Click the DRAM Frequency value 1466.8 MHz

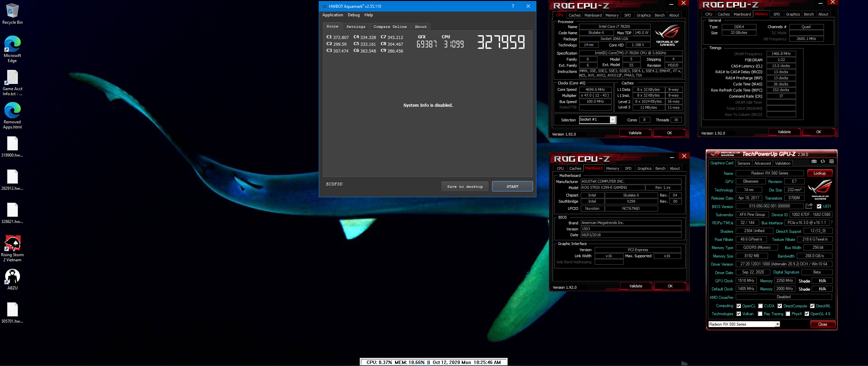tap(781, 54)
